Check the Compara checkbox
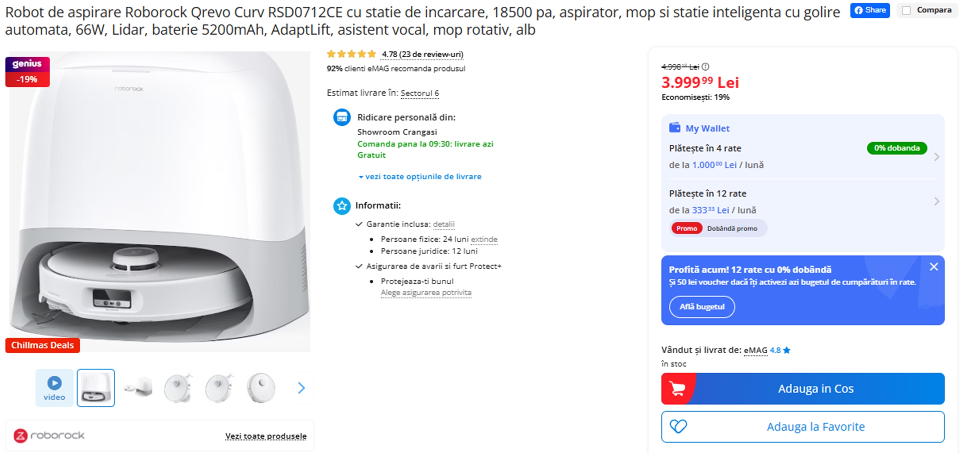Screen dimensions: 980x454 (907, 10)
